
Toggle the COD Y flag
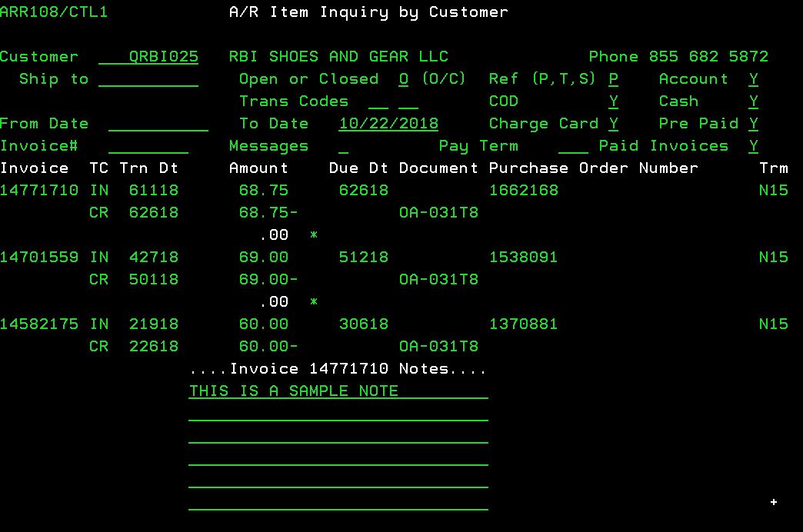click(x=613, y=101)
